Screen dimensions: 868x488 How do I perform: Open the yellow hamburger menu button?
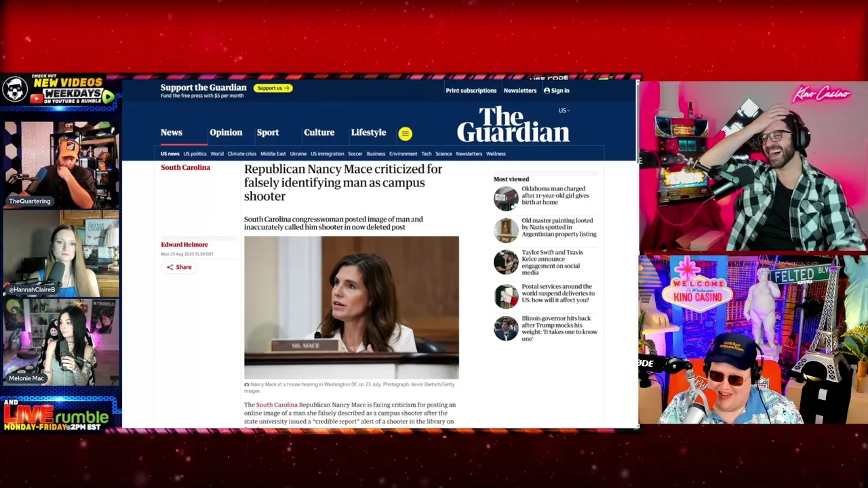(405, 134)
